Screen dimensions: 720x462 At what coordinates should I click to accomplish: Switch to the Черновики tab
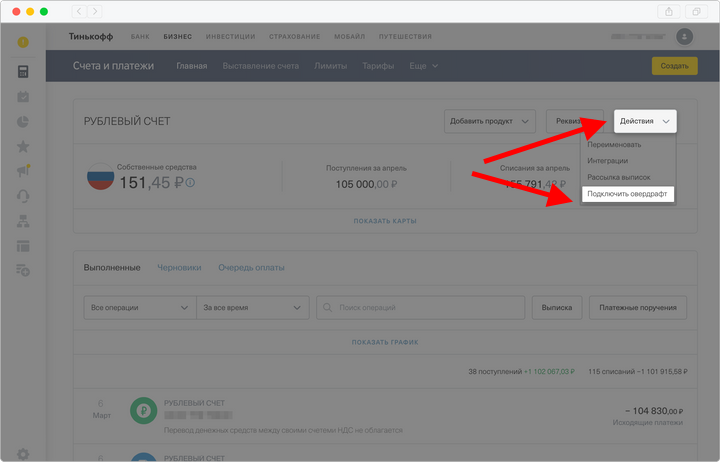pos(179,267)
